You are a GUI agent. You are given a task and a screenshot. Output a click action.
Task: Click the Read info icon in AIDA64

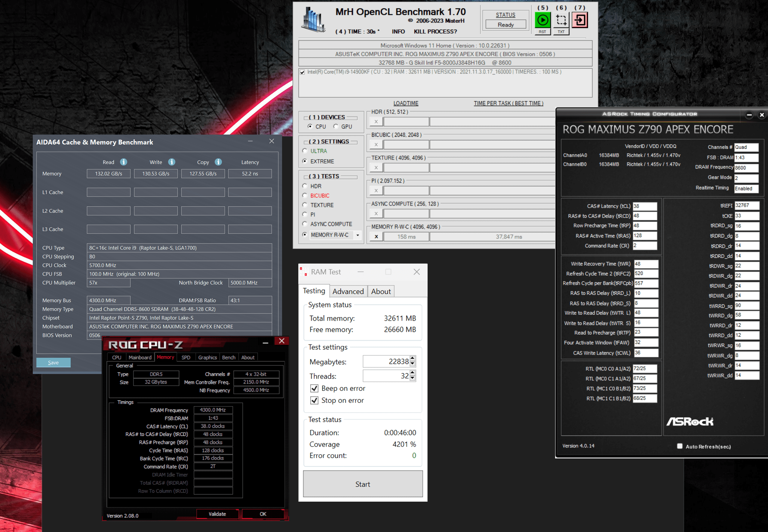coord(124,162)
